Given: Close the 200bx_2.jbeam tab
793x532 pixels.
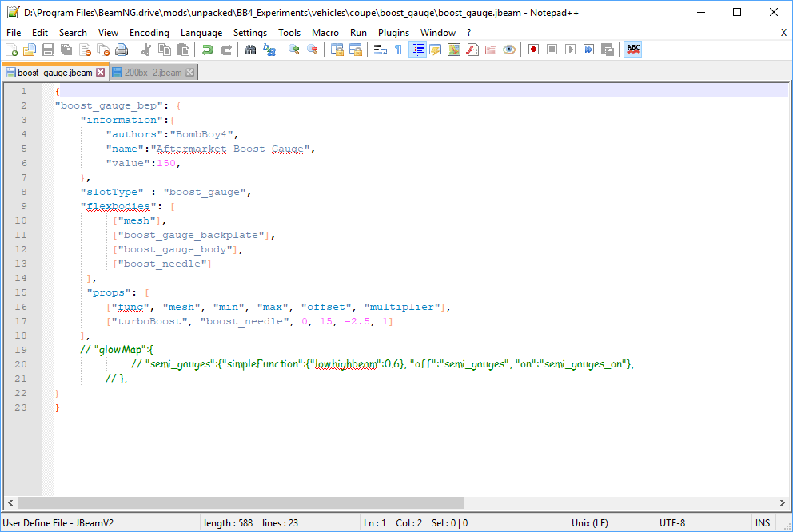Looking at the screenshot, I should 190,72.
